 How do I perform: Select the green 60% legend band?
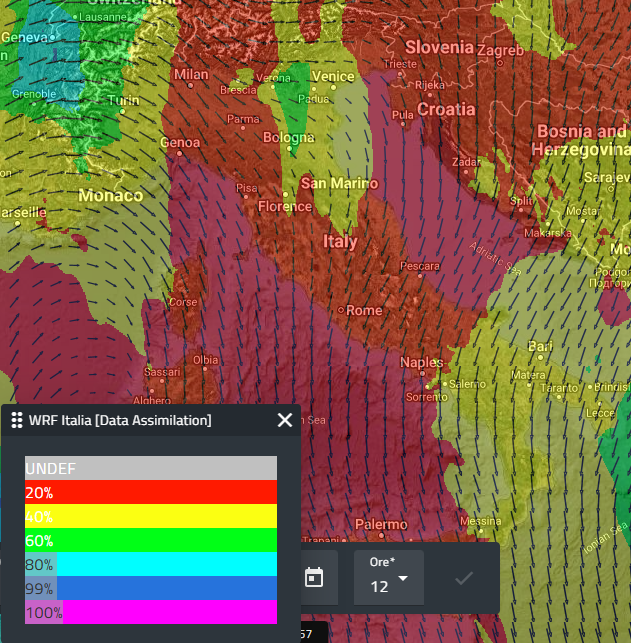(x=151, y=540)
